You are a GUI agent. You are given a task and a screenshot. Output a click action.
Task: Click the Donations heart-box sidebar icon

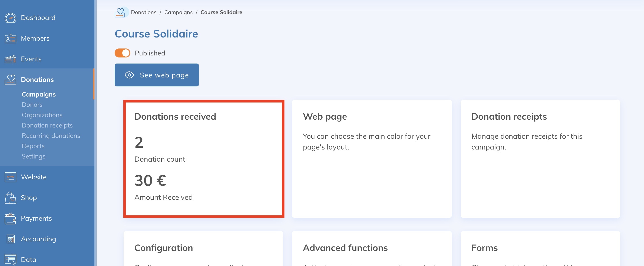[11, 80]
